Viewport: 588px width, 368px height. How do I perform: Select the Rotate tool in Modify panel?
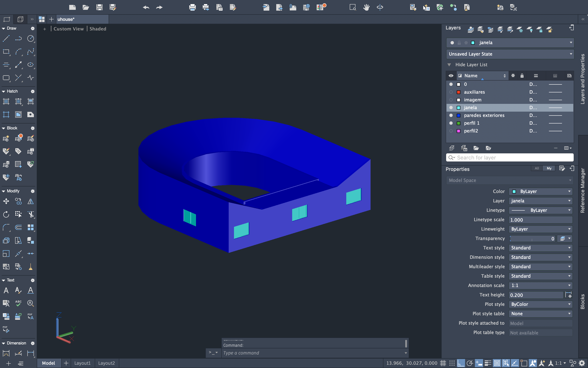[x=6, y=214]
